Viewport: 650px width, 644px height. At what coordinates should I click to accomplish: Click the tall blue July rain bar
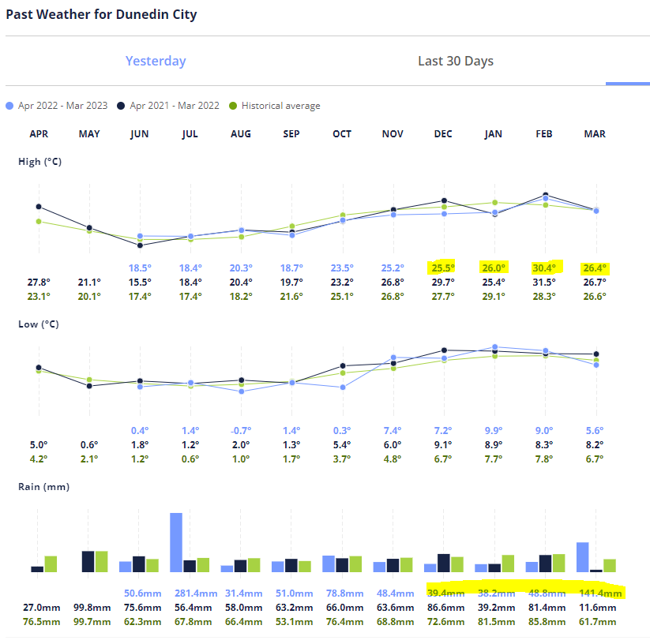click(176, 541)
